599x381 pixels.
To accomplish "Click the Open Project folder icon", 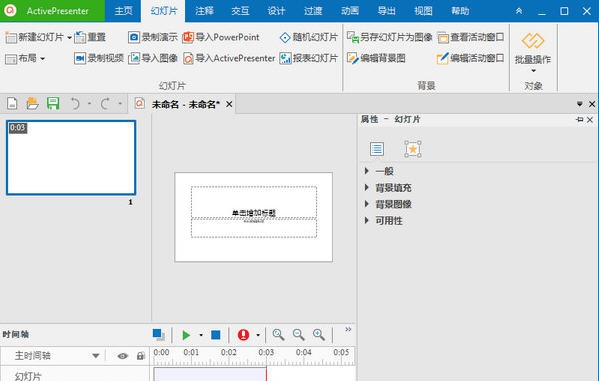I will (32, 104).
